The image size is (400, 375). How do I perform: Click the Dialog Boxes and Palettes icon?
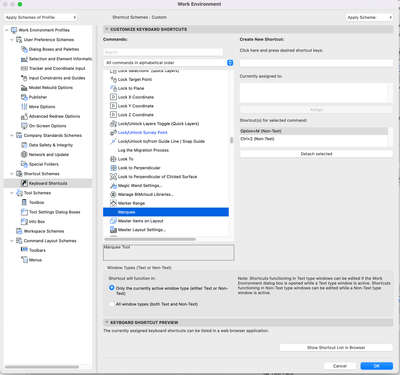(24, 49)
